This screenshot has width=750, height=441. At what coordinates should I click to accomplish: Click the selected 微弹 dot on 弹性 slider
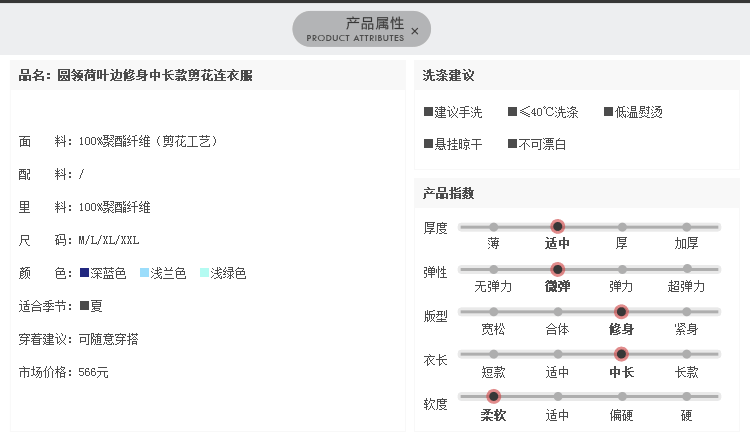557,269
